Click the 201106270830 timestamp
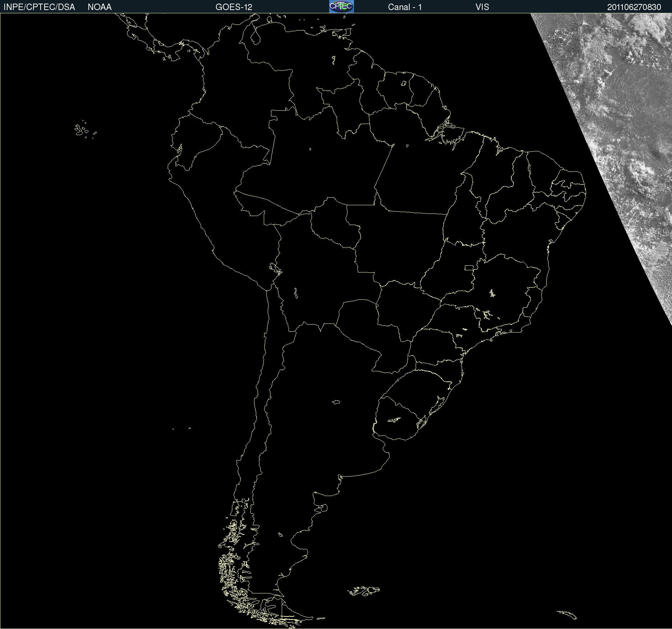 (x=634, y=7)
